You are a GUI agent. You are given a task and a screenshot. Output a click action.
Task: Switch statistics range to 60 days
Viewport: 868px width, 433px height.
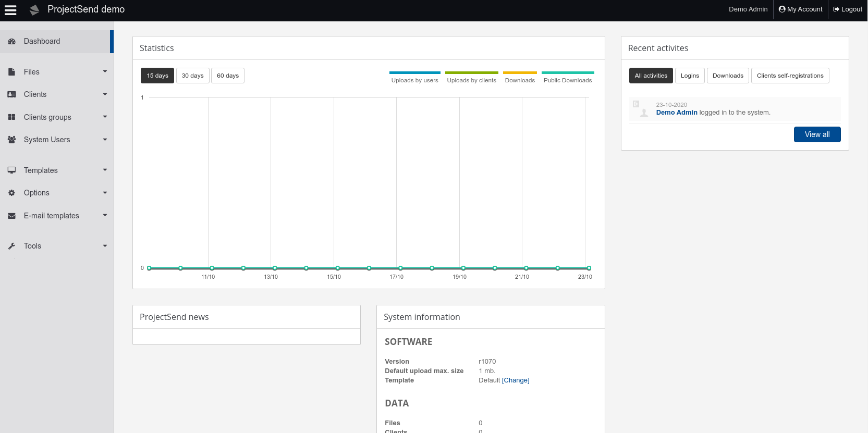(228, 76)
